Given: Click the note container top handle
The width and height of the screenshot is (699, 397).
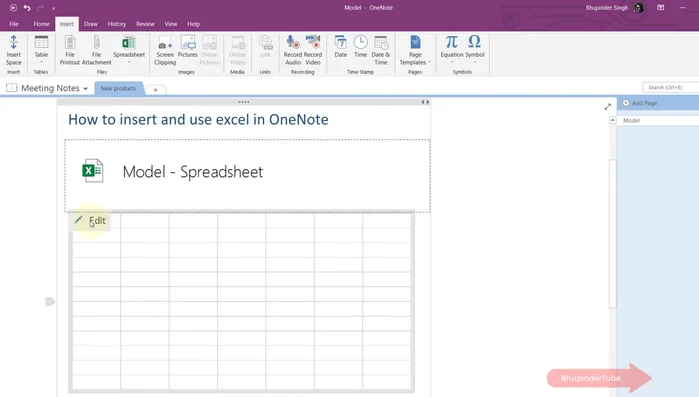Looking at the screenshot, I should (243, 102).
